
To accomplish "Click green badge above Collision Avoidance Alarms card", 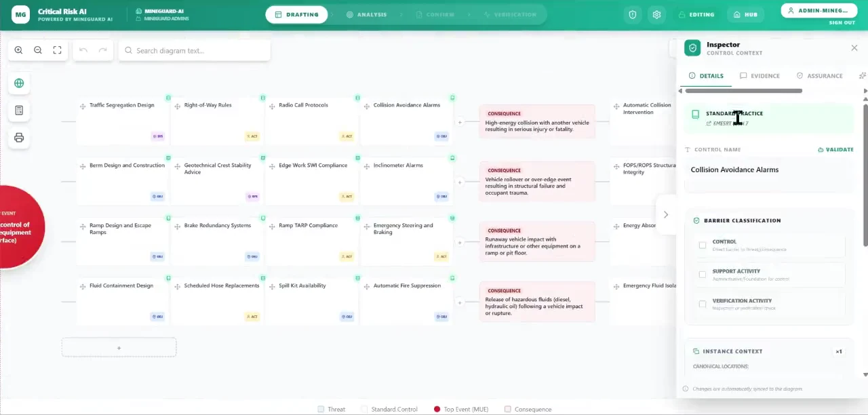I will pos(452,98).
